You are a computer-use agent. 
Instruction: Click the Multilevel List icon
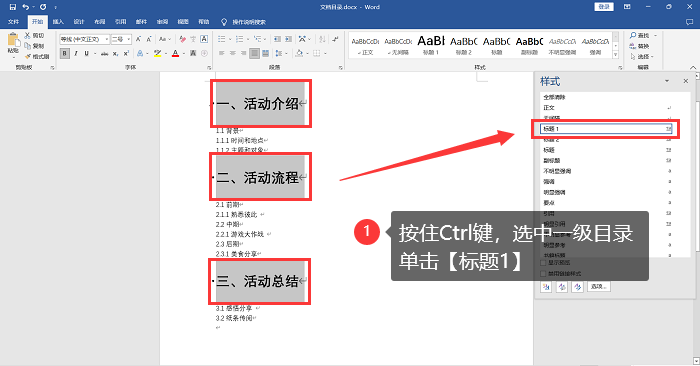click(257, 39)
